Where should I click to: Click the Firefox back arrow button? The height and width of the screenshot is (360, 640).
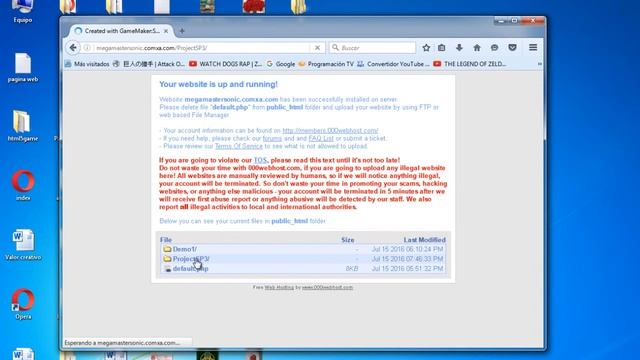73,48
